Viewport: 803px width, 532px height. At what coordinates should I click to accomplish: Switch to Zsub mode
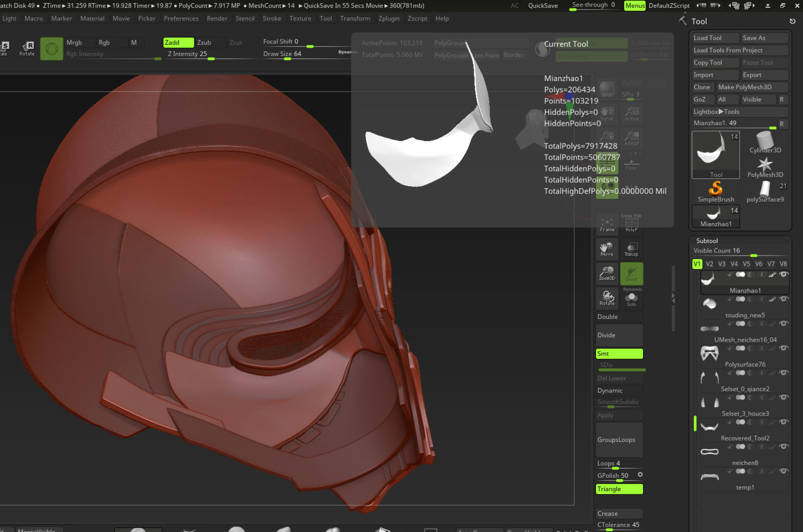tap(210, 42)
